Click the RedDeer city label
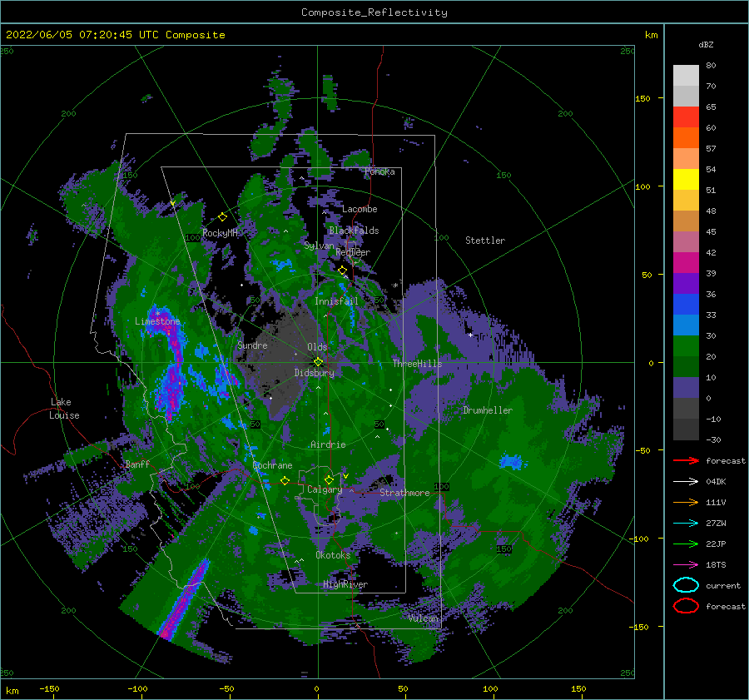 tap(353, 252)
